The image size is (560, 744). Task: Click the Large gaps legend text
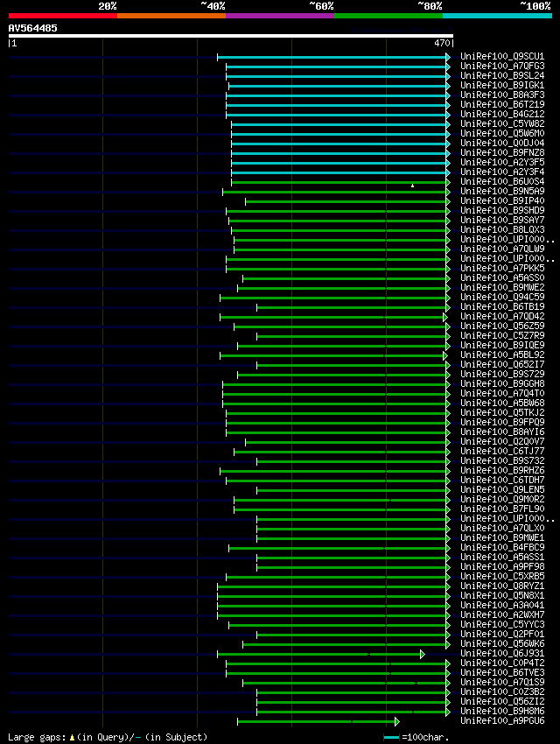point(108,737)
